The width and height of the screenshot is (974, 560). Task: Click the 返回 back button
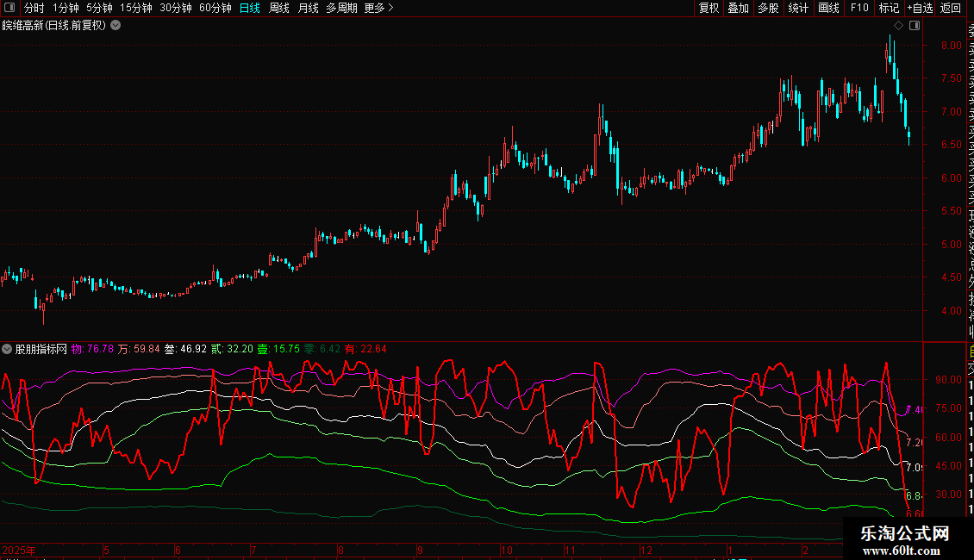951,8
